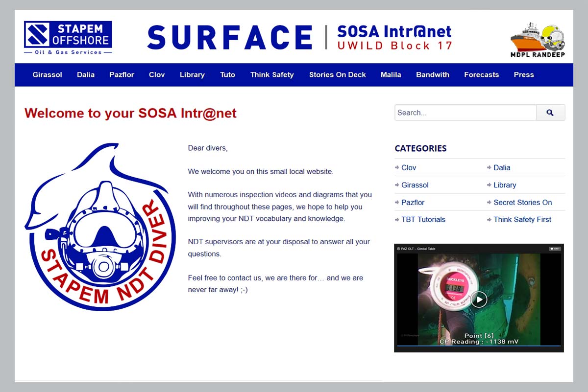Screen dimensions: 588x392
Task: Open the TBT Tutorials category link
Action: pos(423,219)
